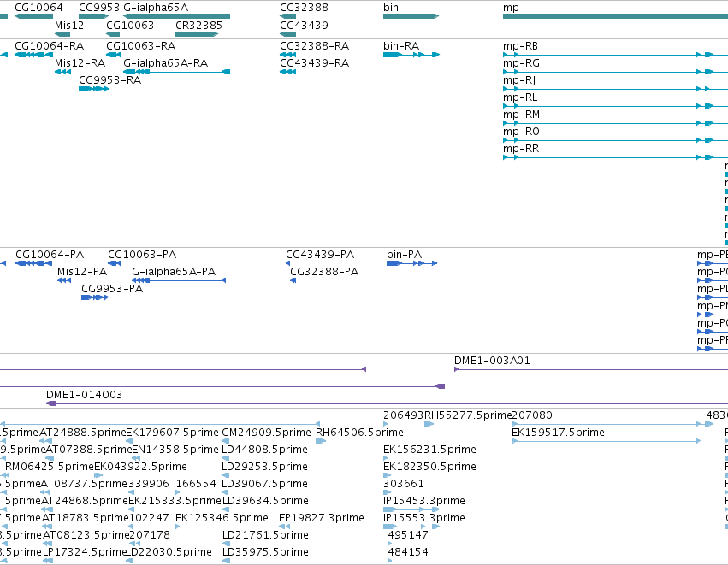Screen dimensions: 728x565
Task: Select the G-ialpha65A gene label
Action: tap(156, 8)
